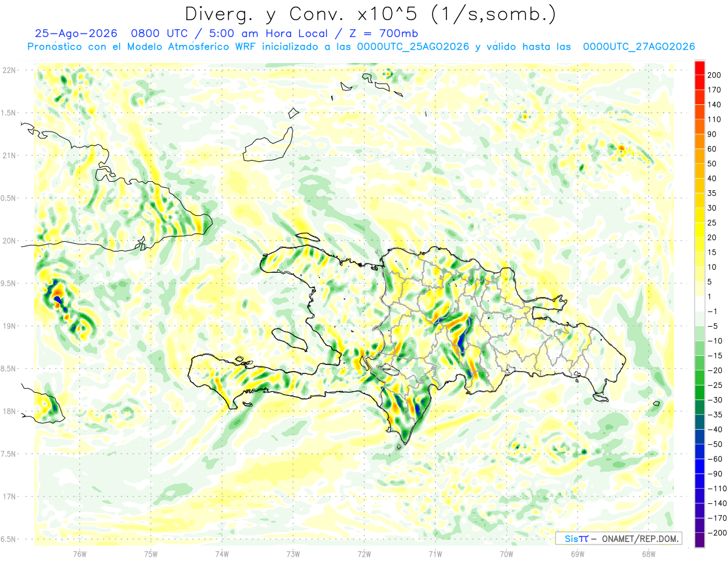Click the 8.5N latitude label
This screenshot has height=562, width=728.
pyautogui.click(x=9, y=369)
